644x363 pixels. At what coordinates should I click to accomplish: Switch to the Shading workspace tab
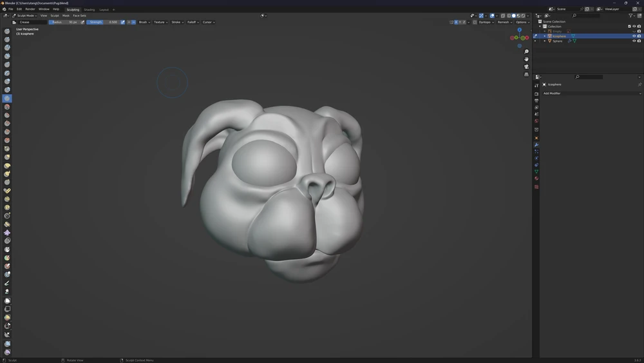click(89, 10)
